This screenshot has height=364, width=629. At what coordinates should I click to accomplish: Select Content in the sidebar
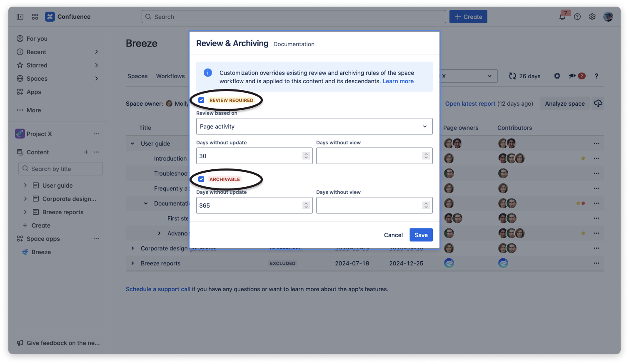tap(37, 152)
